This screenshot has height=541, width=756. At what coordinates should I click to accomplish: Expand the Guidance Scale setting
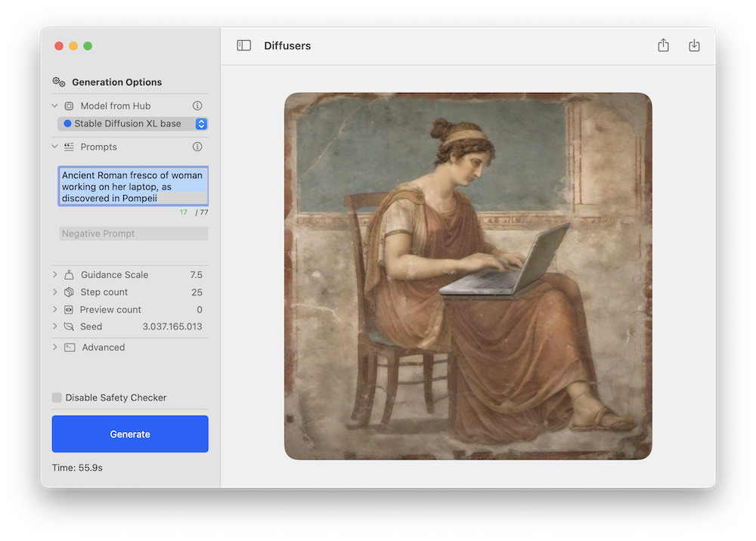pyautogui.click(x=54, y=274)
